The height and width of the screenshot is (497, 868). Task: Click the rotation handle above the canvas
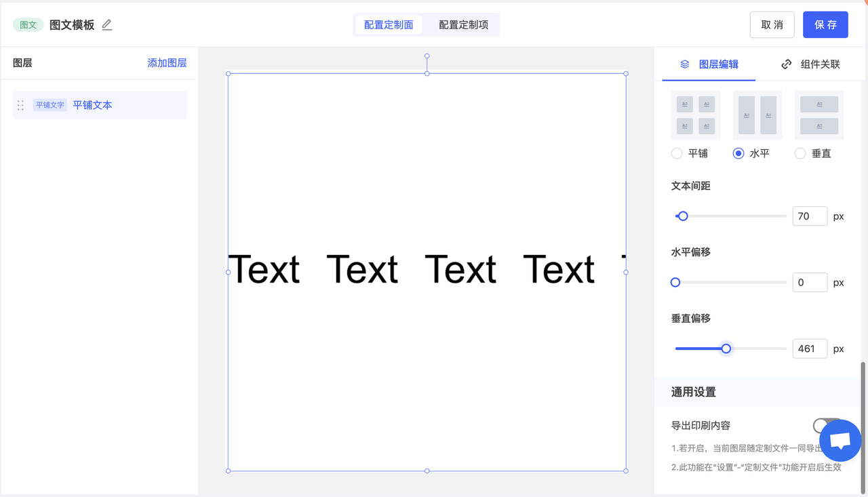click(x=427, y=56)
